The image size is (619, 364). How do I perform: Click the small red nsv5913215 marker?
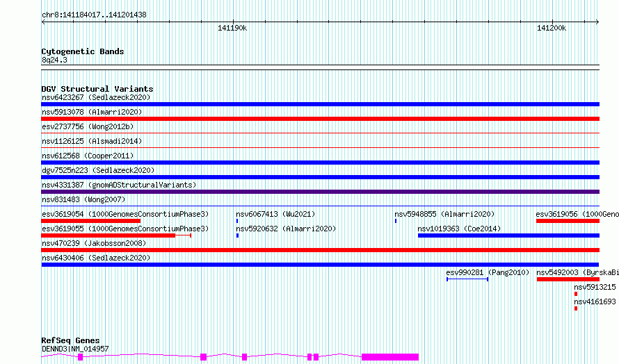click(576, 295)
